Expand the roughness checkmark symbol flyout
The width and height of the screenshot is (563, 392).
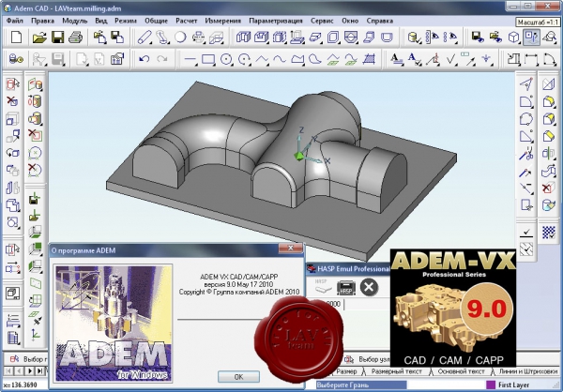[456, 65]
